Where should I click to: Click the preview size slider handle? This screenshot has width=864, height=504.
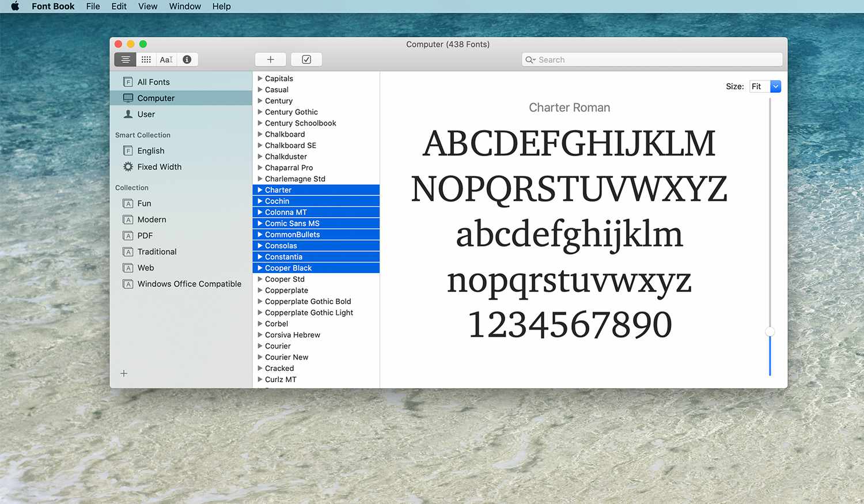coord(770,332)
